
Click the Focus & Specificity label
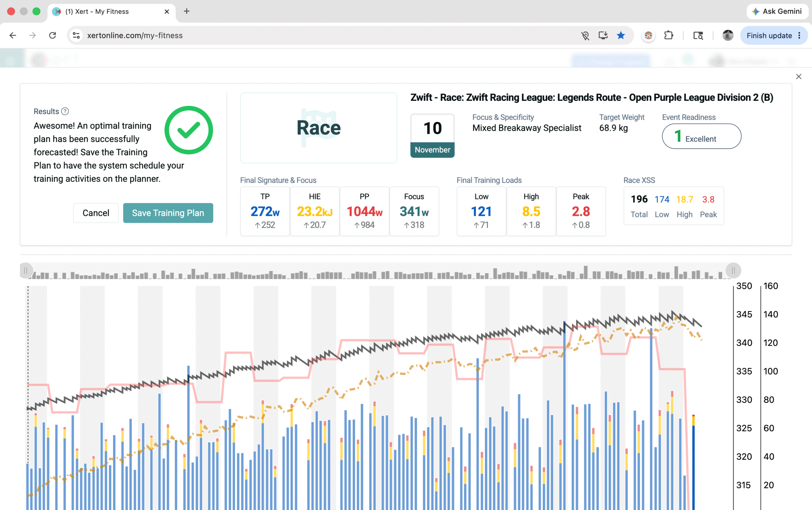[503, 117]
